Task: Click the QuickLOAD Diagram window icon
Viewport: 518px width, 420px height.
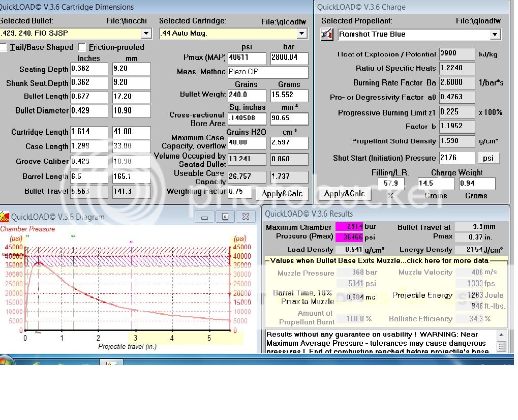Action: [5, 217]
